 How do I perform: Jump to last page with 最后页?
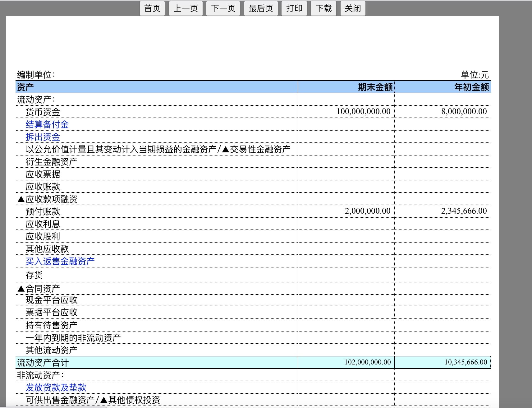click(261, 8)
